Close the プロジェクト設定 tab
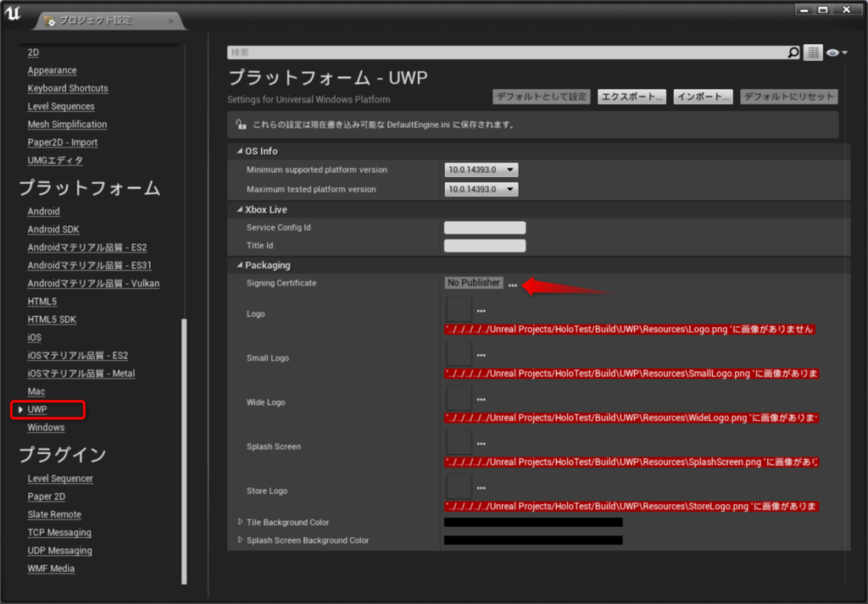 pyautogui.click(x=171, y=21)
